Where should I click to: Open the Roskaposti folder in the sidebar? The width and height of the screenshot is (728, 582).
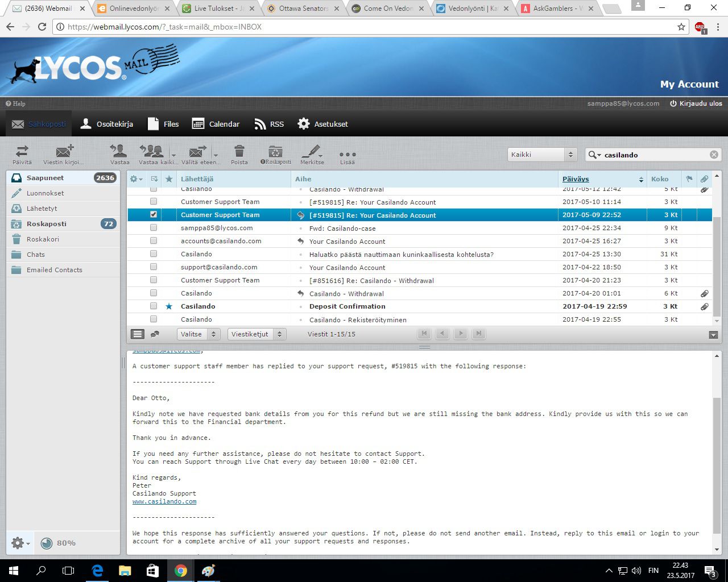(63, 224)
